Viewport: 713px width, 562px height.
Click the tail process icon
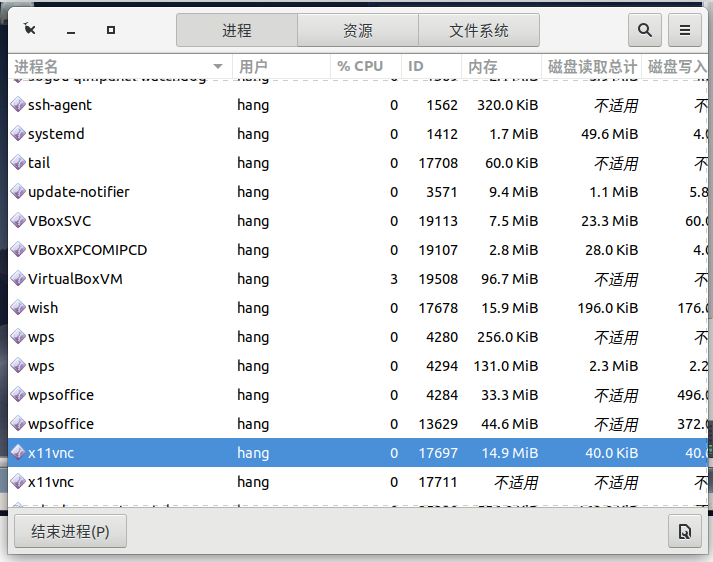pyautogui.click(x=18, y=163)
